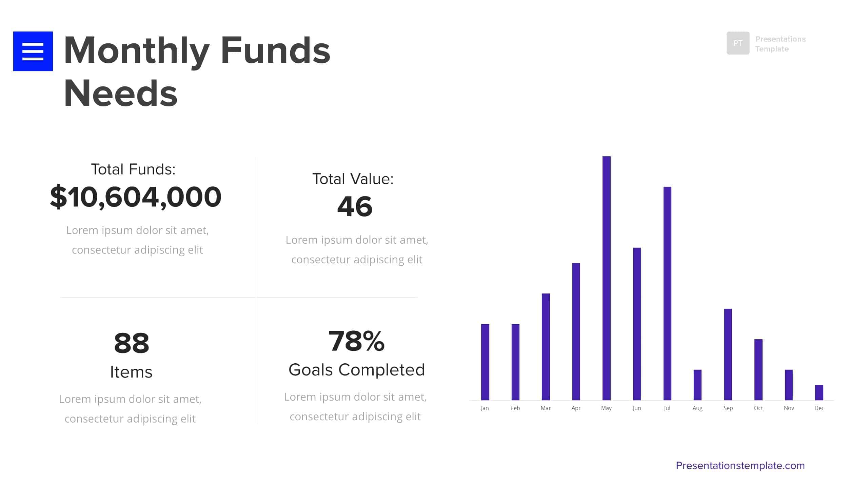Click the blue hamburger menu icon

pos(33,51)
